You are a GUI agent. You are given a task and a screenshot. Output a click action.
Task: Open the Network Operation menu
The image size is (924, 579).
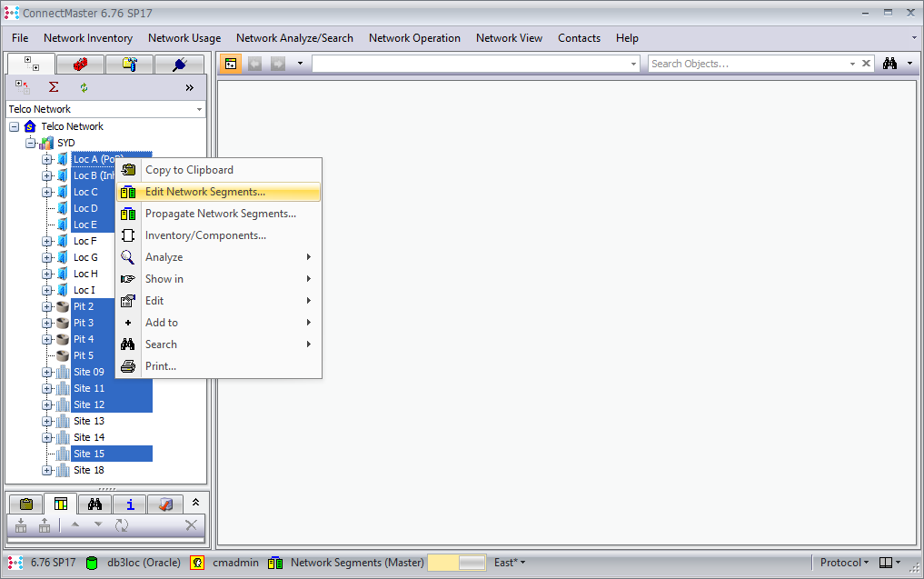point(414,38)
